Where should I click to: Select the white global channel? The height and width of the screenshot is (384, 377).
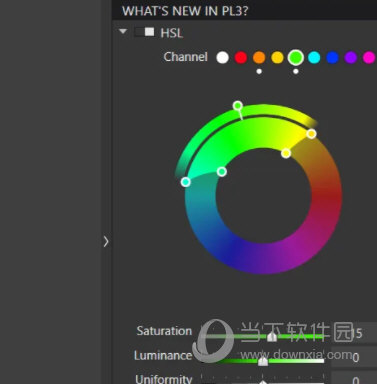pos(223,57)
